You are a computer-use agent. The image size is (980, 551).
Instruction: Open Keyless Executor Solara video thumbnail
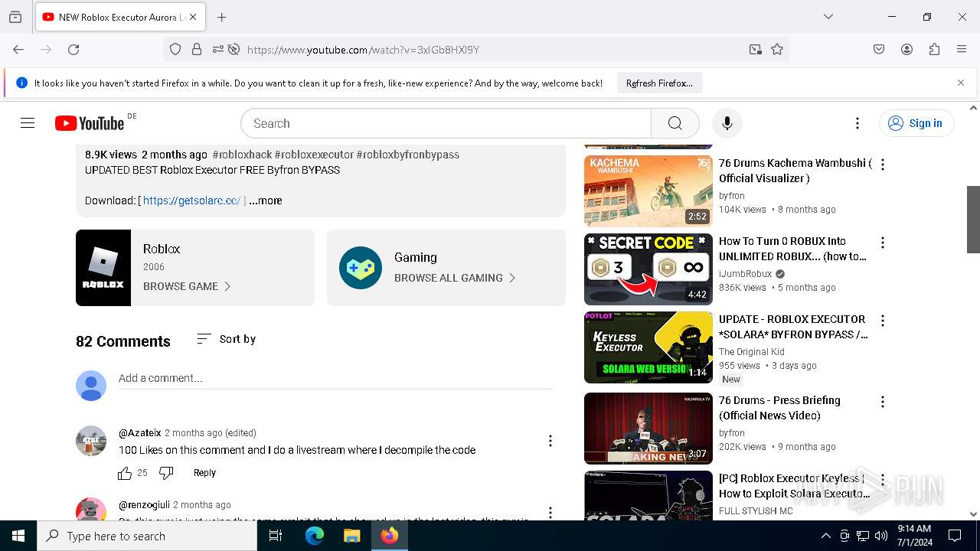click(648, 347)
